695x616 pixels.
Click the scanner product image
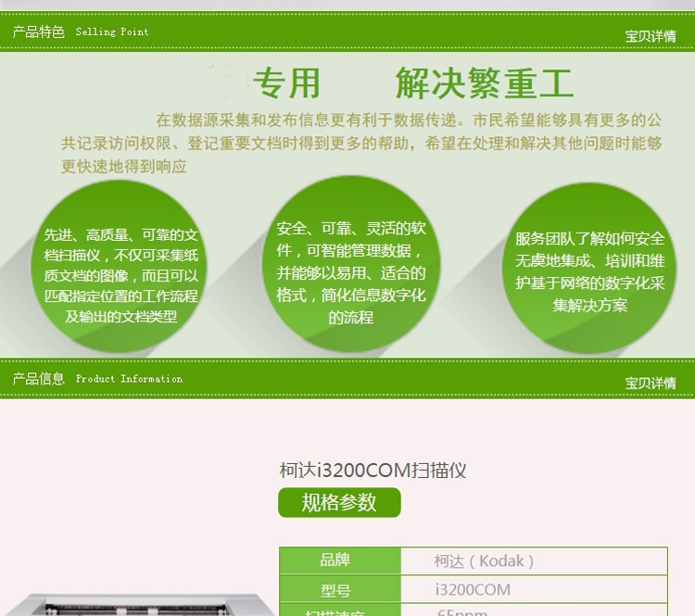pyautogui.click(x=137, y=605)
